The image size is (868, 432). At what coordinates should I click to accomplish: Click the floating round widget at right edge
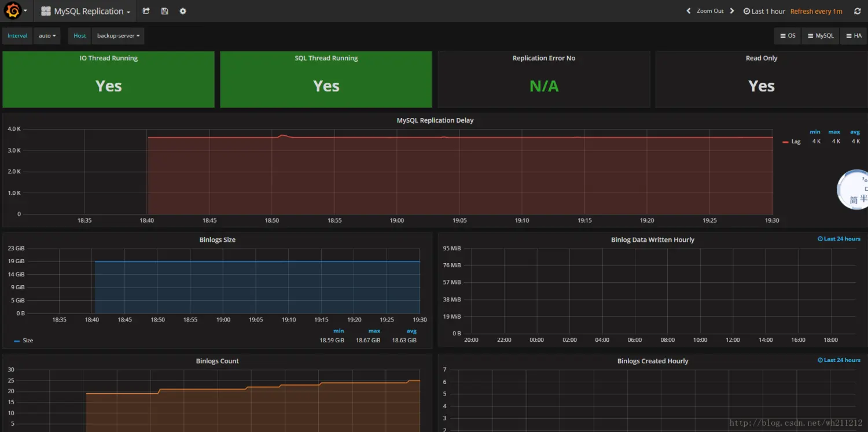pos(854,189)
